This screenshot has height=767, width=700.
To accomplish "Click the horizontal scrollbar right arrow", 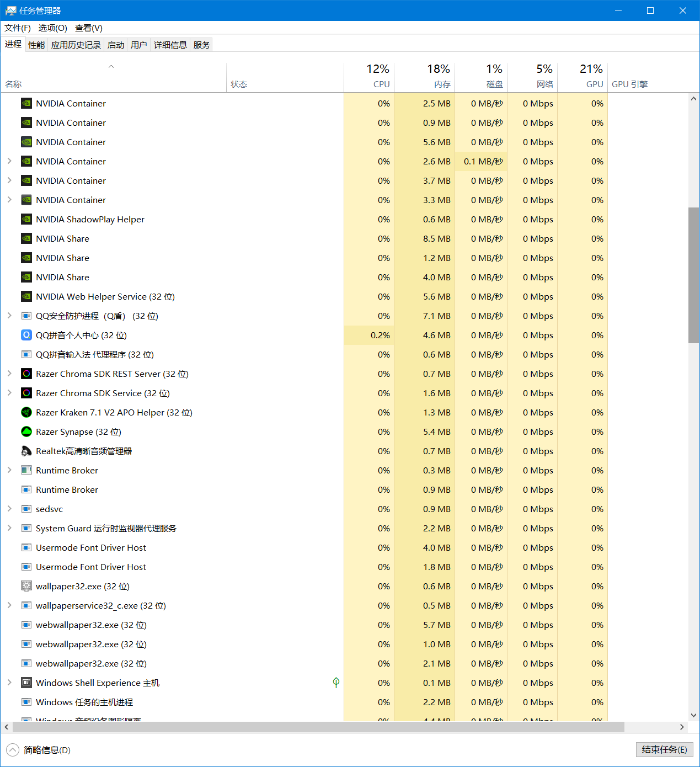I will coord(682,727).
